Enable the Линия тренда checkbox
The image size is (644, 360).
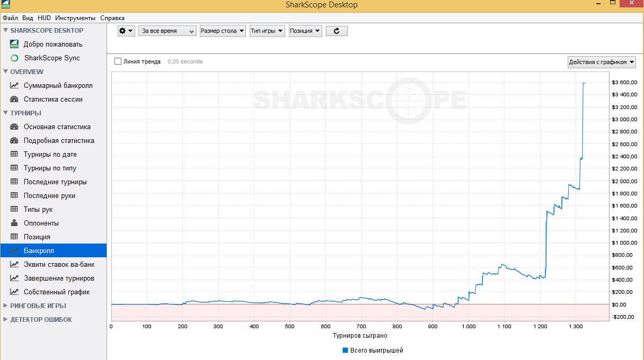coord(118,61)
